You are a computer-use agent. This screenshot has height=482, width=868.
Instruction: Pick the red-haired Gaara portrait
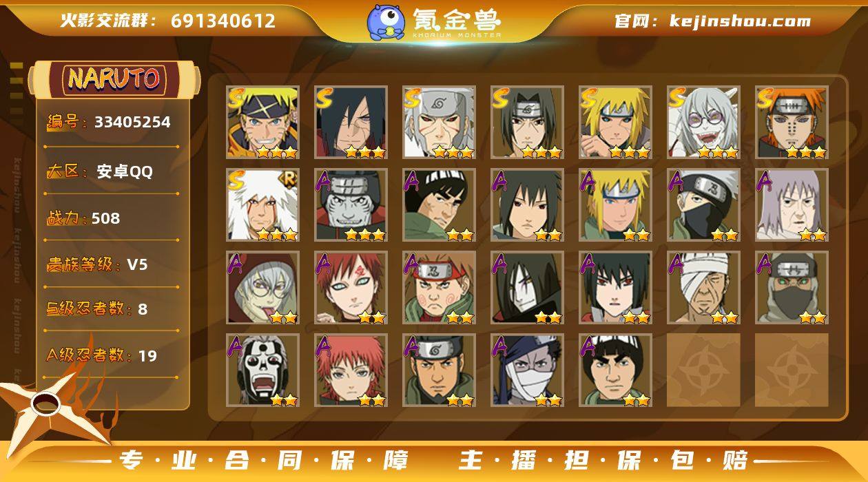coord(351,288)
